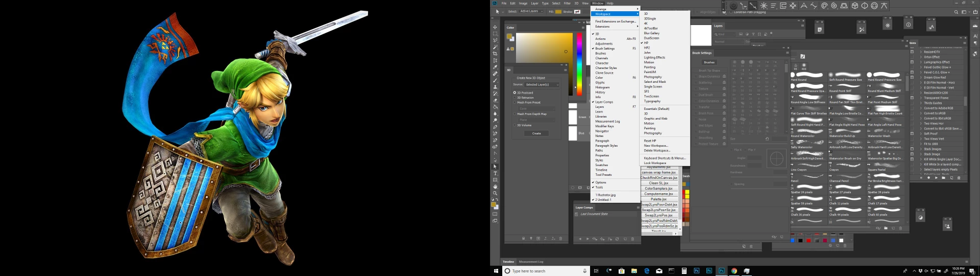Open the collapsed tool-crossed panel icon
Viewport: 980px width, 276px height.
862,30
